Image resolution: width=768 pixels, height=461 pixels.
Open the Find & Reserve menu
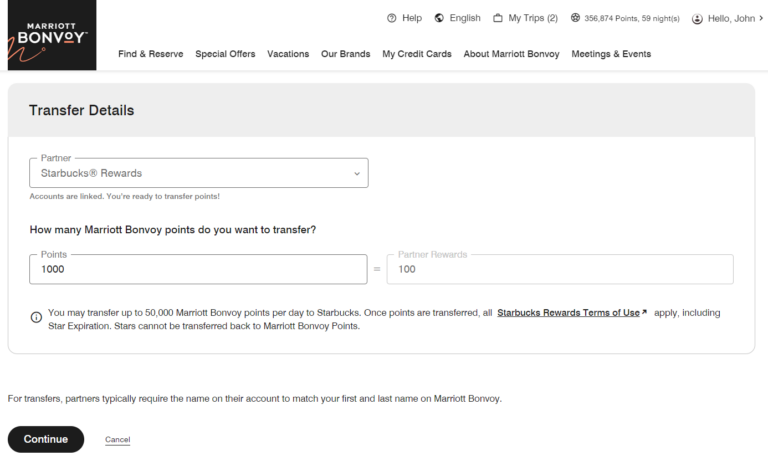point(150,54)
